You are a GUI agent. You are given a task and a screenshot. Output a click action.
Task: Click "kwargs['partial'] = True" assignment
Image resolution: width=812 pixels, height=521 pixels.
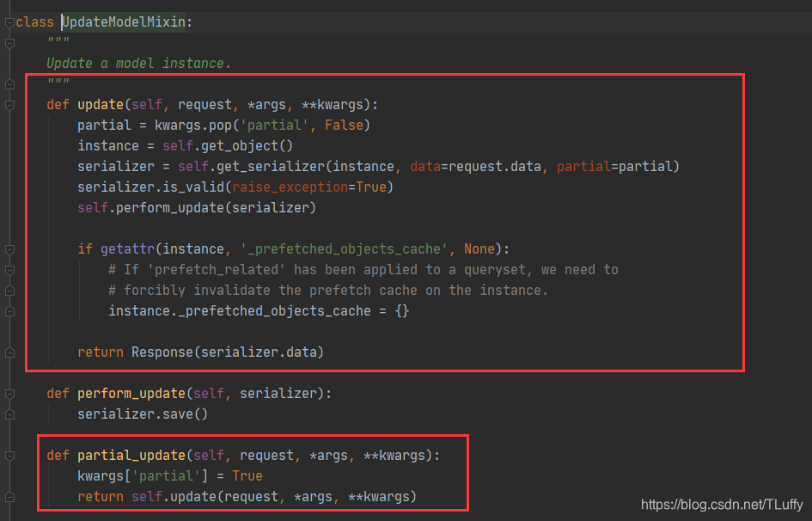[170, 476]
